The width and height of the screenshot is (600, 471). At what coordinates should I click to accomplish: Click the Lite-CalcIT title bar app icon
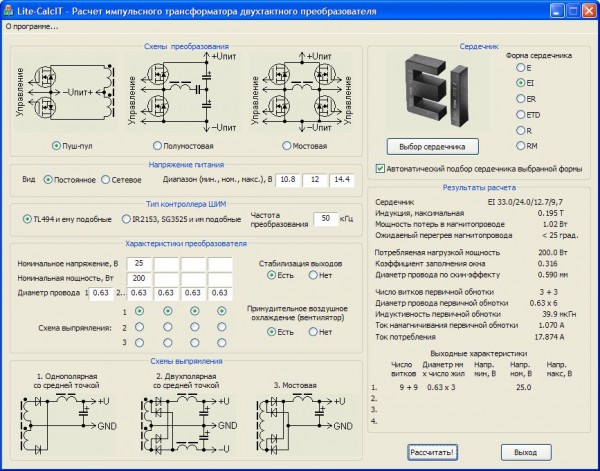(10, 8)
